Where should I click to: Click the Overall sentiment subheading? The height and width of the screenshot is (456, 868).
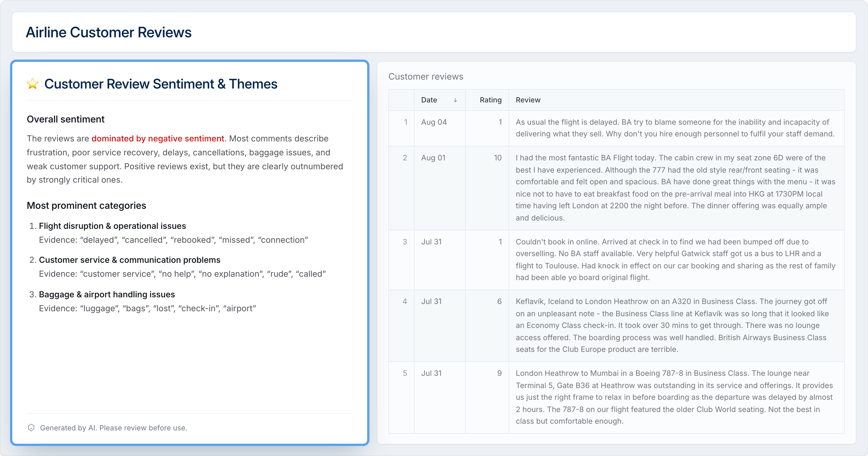click(x=66, y=119)
